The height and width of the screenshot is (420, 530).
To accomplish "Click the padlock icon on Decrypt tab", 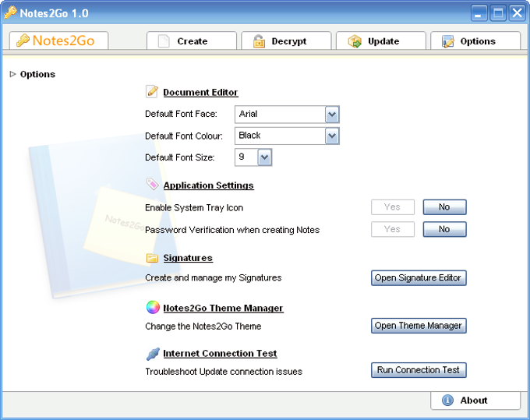I will tap(259, 41).
